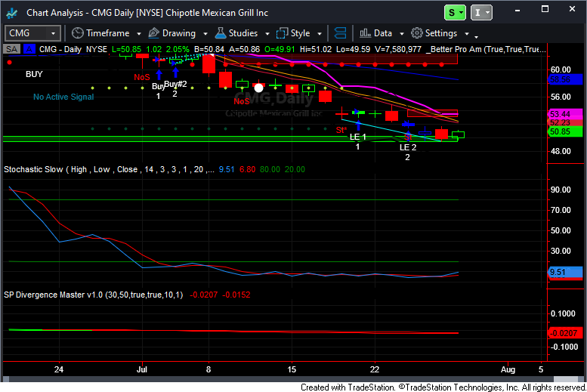This screenshot has height=392, width=587.
Task: Click the Timeframe clock icon
Action: pyautogui.click(x=78, y=33)
